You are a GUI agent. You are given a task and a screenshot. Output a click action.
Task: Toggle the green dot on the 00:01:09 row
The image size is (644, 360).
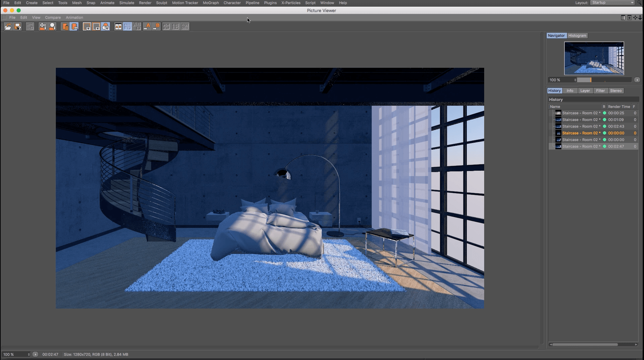click(x=604, y=120)
